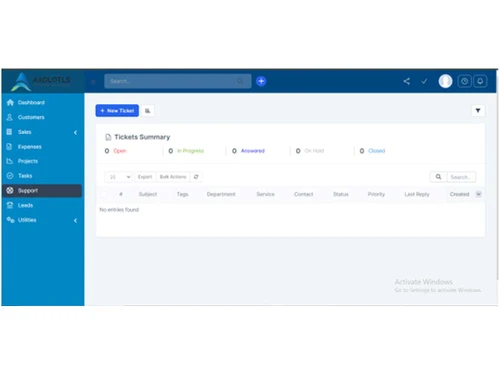Open the 25 entries-per-page dropdown
Image resolution: width=500 pixels, height=375 pixels.
119,177
